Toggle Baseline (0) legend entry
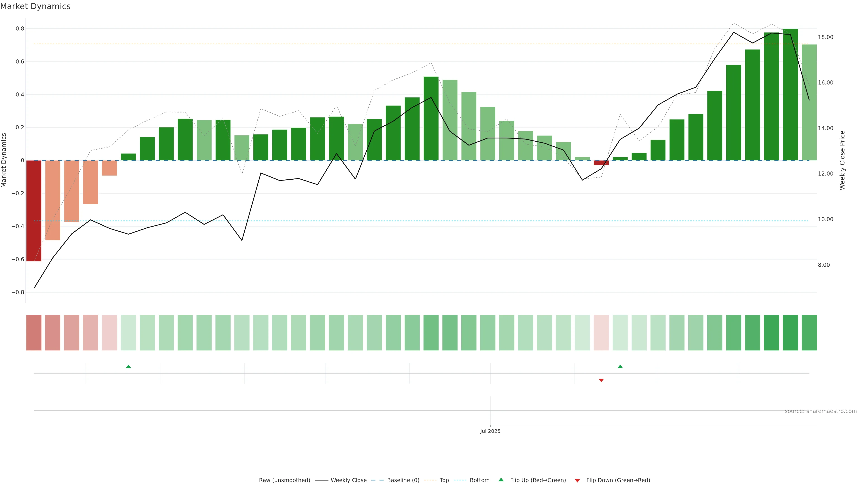 point(403,480)
